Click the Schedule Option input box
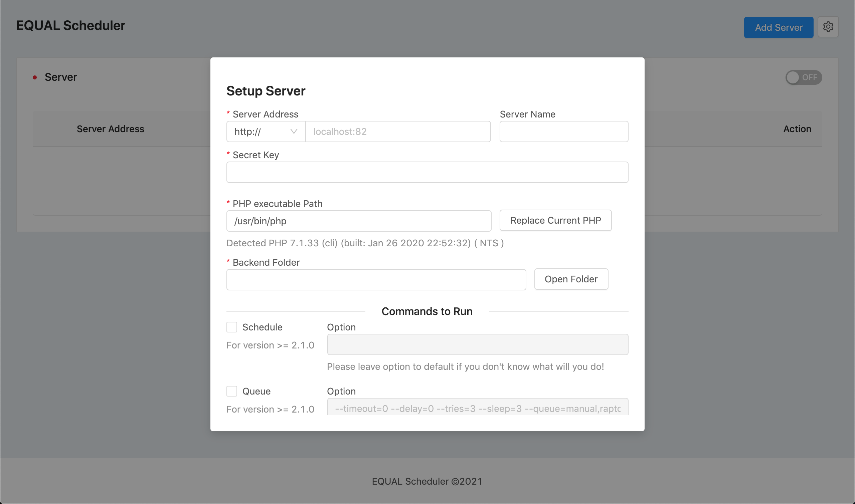The image size is (855, 504). pyautogui.click(x=478, y=344)
